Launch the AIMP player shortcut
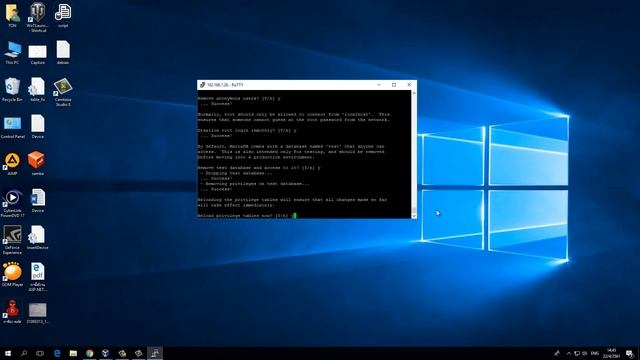 pyautogui.click(x=12, y=164)
